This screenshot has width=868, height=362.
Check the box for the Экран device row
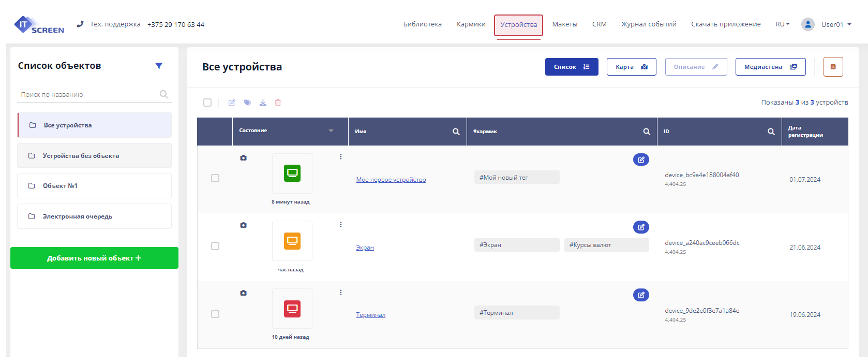point(215,246)
